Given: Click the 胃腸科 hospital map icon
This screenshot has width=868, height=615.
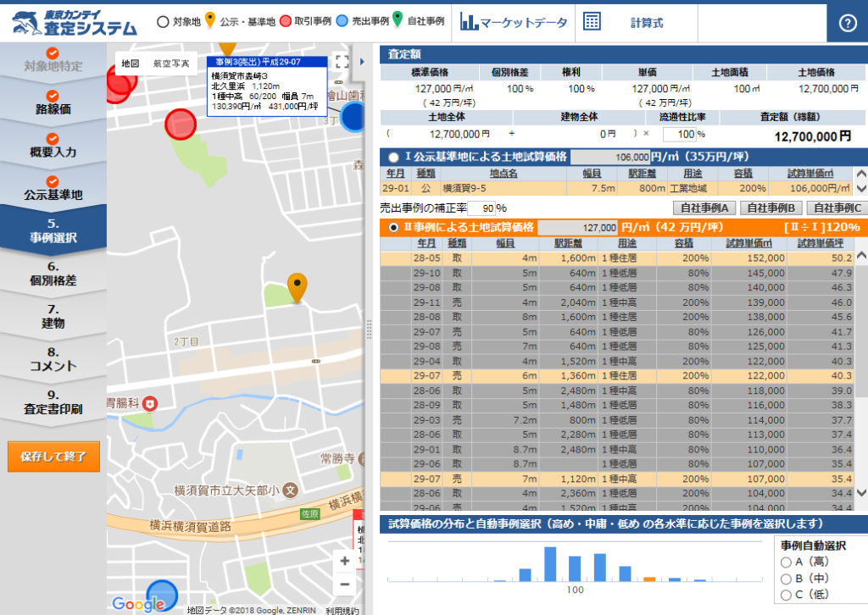Looking at the screenshot, I should tap(151, 402).
